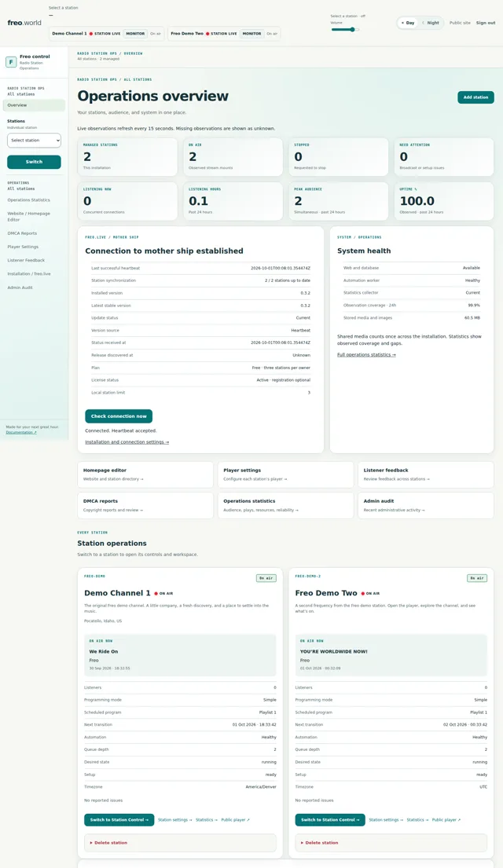Click the 'System health' heading
Viewport: 503px width, 868px height.
click(x=364, y=251)
